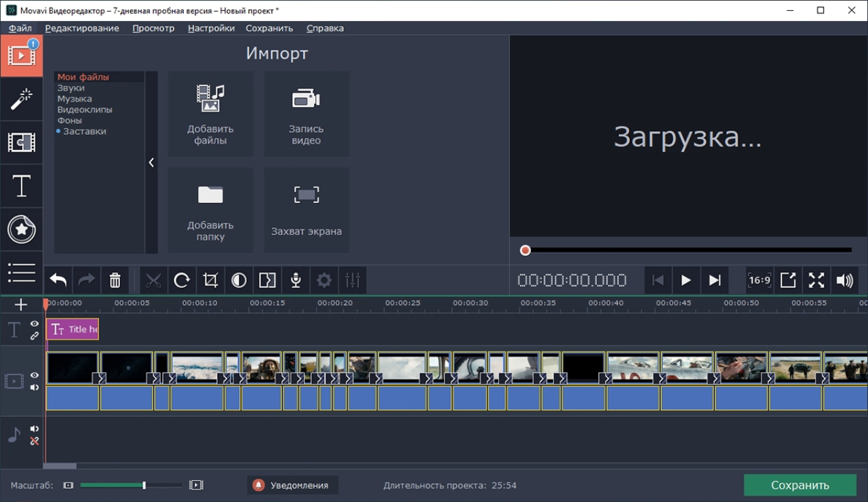Open the Сохранить menu in menu bar

[x=269, y=28]
